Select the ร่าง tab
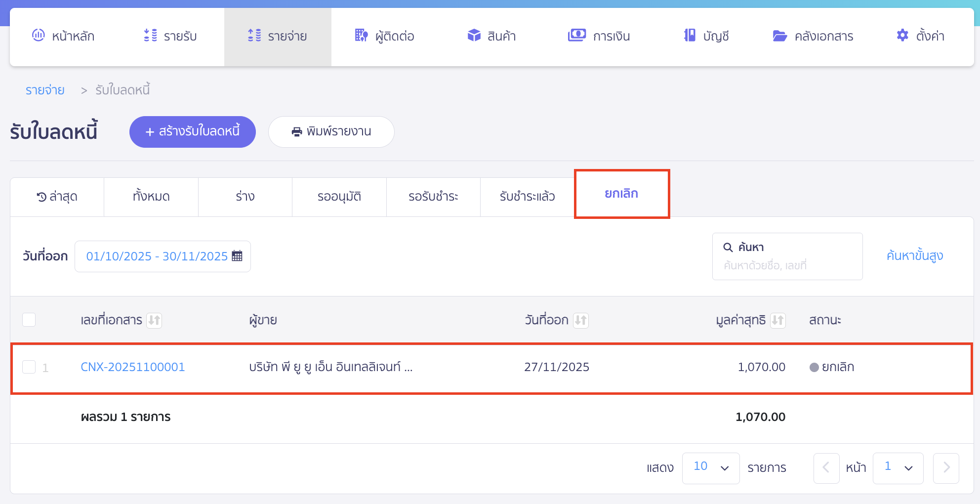Screen dimensions: 980x504 pos(245,197)
